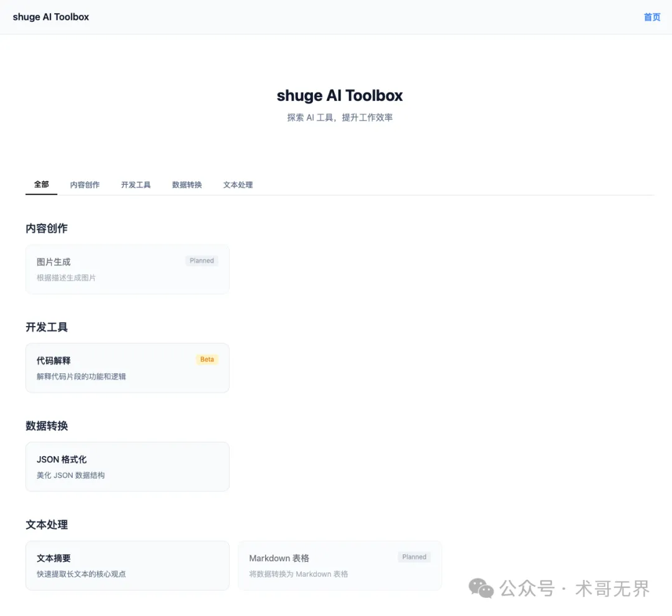Open the 文本摘要 tool card
Viewport: 672px width, 616px height.
[128, 566]
